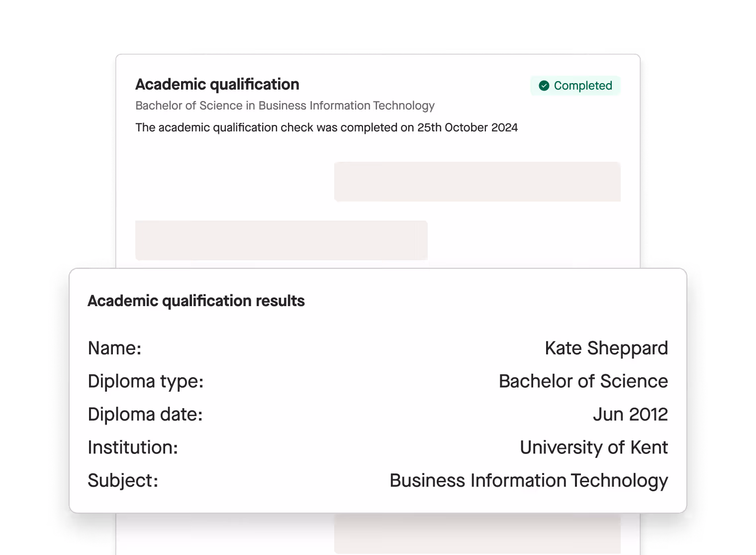Click the Bachelor of Science in Business Information Technology subtitle
Screen dimensions: 756x555
click(x=285, y=106)
